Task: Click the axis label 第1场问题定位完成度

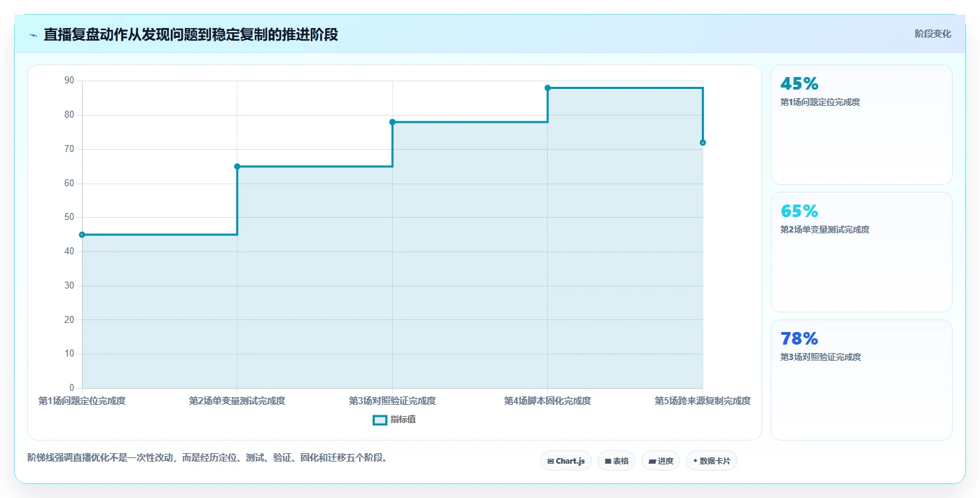Action: pyautogui.click(x=82, y=401)
